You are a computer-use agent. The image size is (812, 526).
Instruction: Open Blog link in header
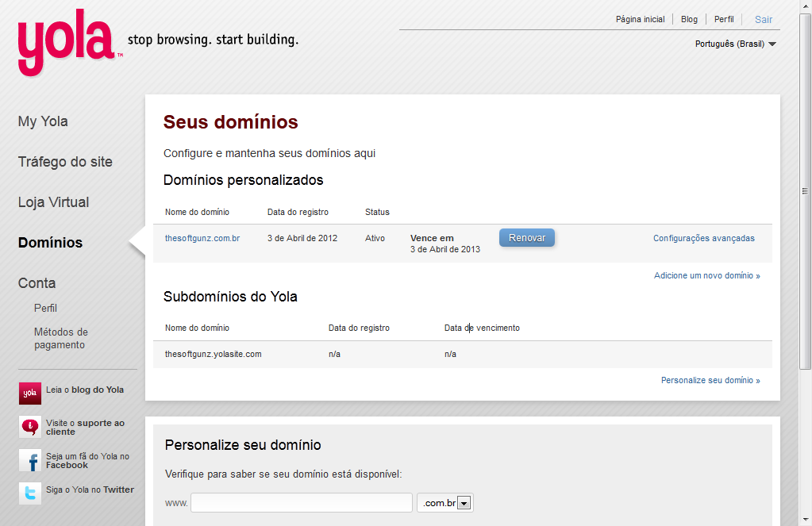tap(689, 19)
